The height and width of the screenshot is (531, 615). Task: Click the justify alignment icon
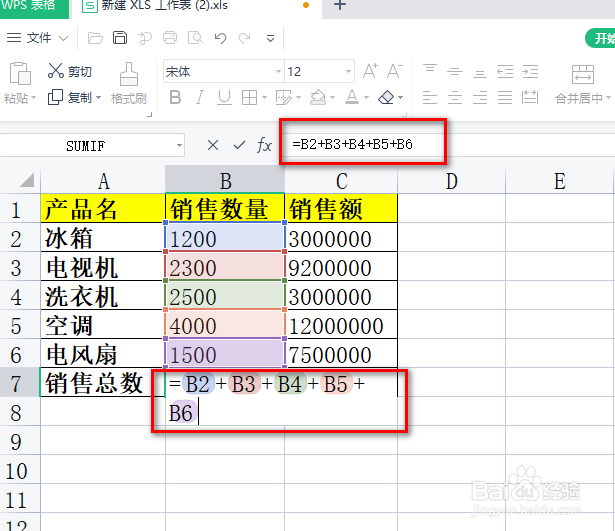(505, 97)
